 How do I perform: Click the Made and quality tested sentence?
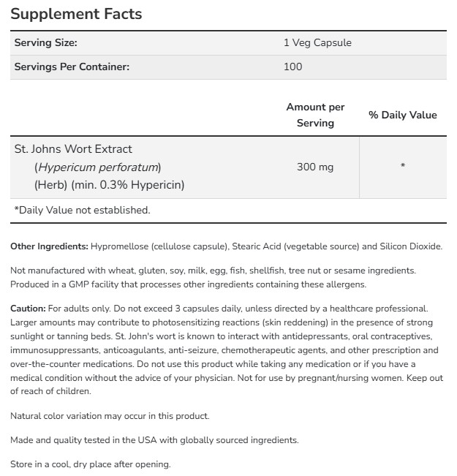(154, 440)
